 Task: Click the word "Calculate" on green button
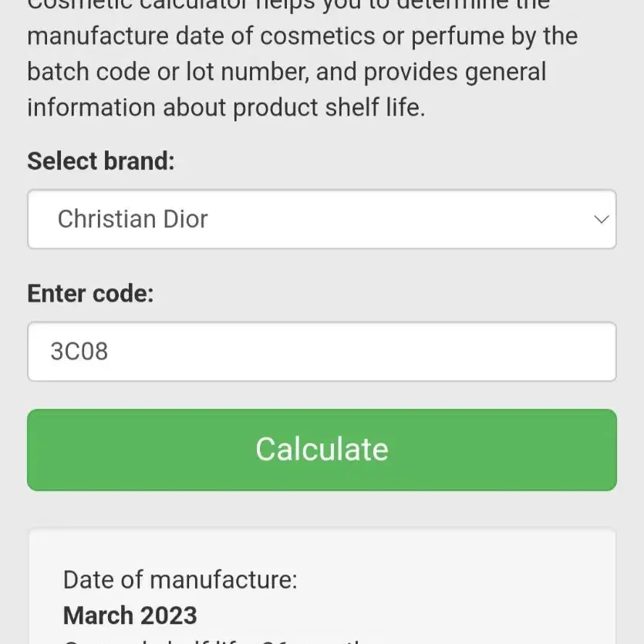[x=322, y=449]
